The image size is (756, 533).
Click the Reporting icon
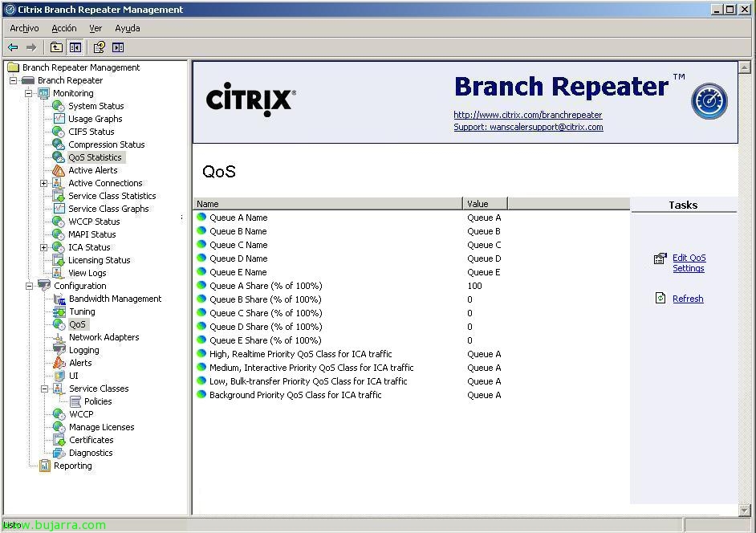[44, 466]
